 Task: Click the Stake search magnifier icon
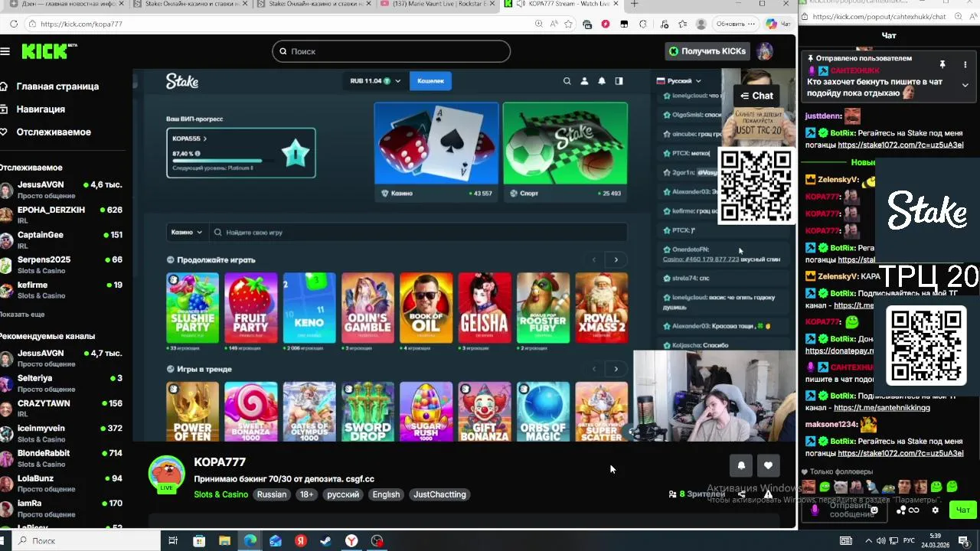point(567,81)
